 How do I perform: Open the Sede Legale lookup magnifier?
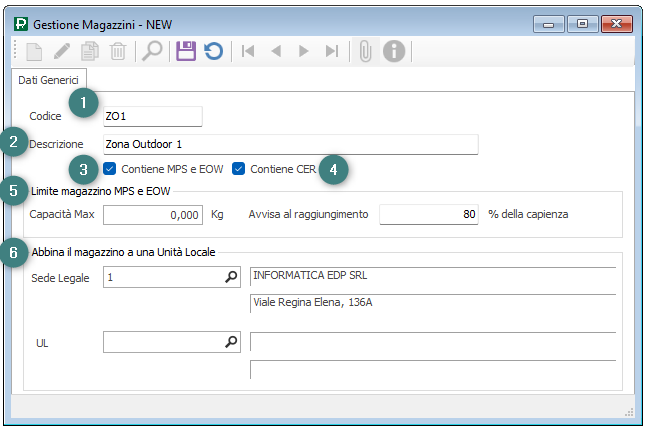(231, 278)
